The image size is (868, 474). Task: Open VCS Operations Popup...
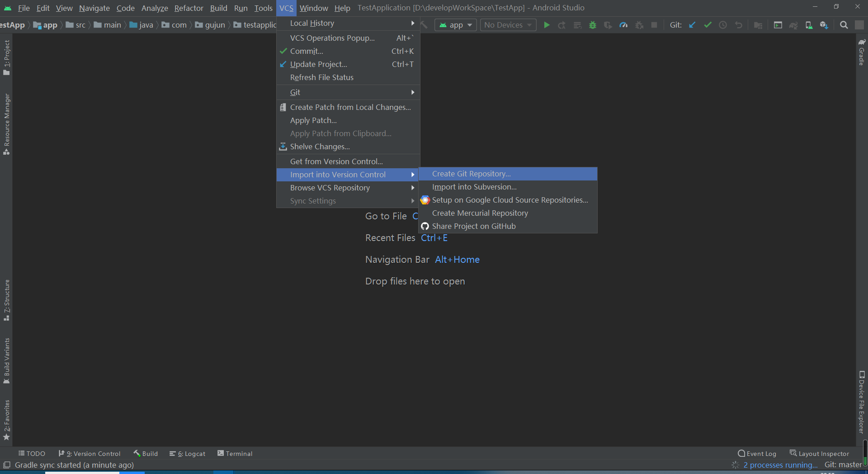(x=348, y=38)
